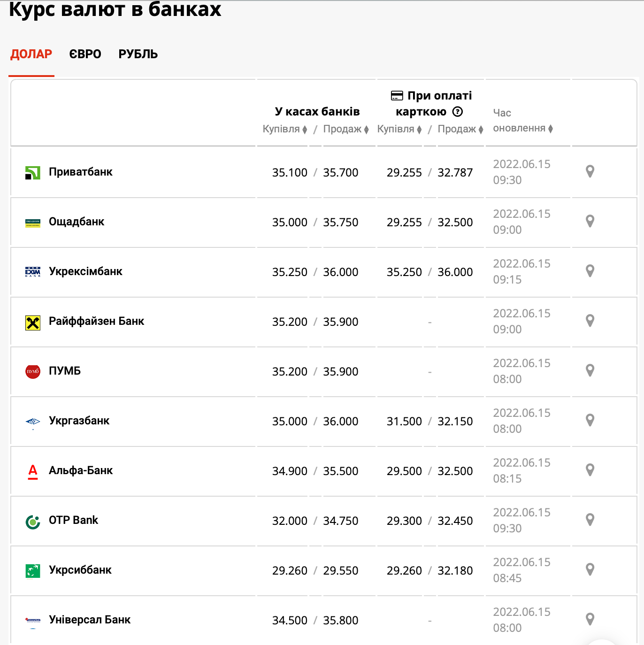Viewport: 644px width, 645px height.
Task: Click OTP Bank location marker
Action: (590, 520)
